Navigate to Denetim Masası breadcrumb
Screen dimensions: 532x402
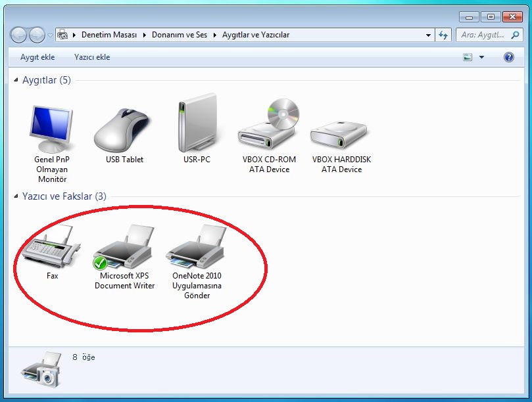click(109, 35)
